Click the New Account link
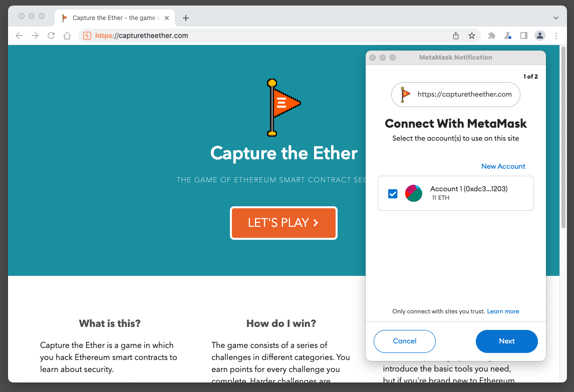The height and width of the screenshot is (392, 574). 503,166
